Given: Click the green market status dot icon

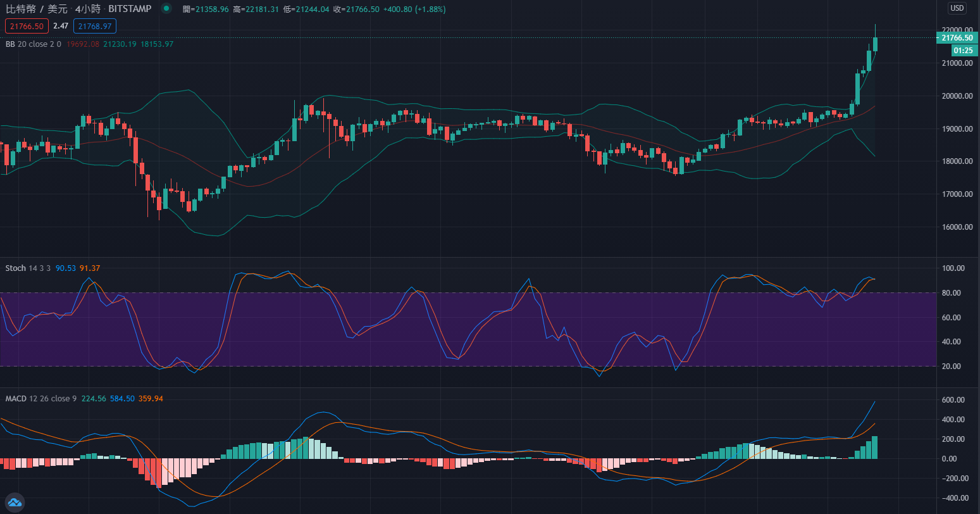Looking at the screenshot, I should [166, 9].
